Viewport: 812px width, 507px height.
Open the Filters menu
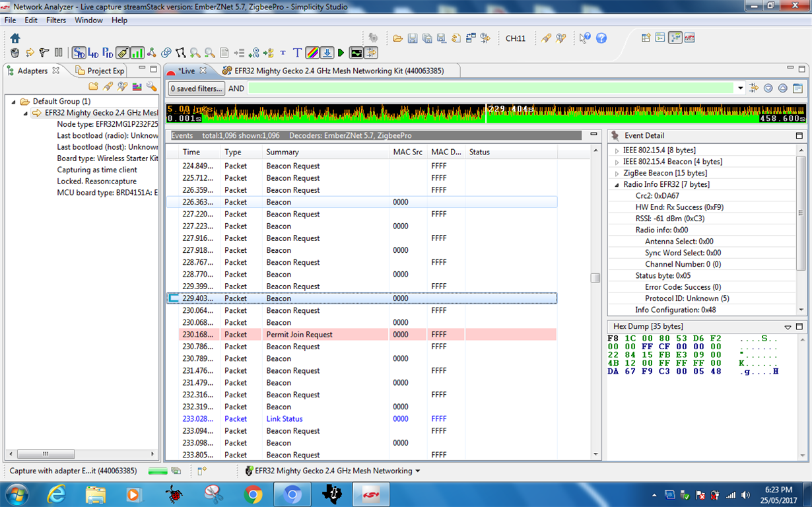(56, 20)
